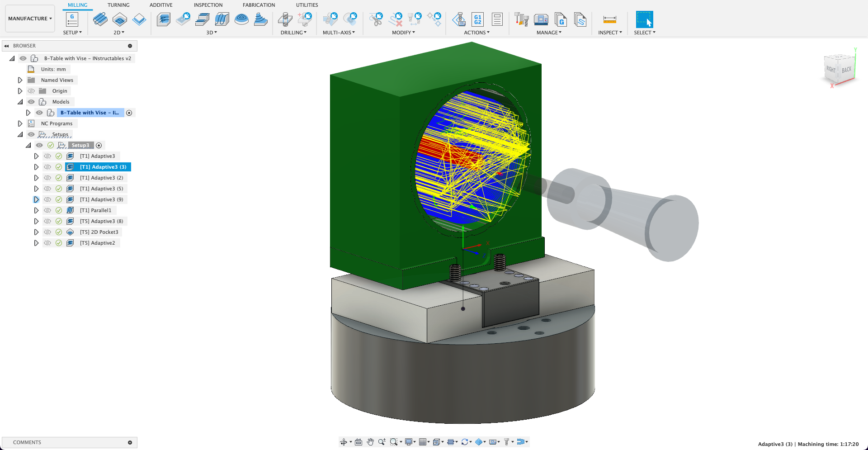Viewport: 868px width, 450px height.
Task: Open the MODIFY menu
Action: (403, 33)
